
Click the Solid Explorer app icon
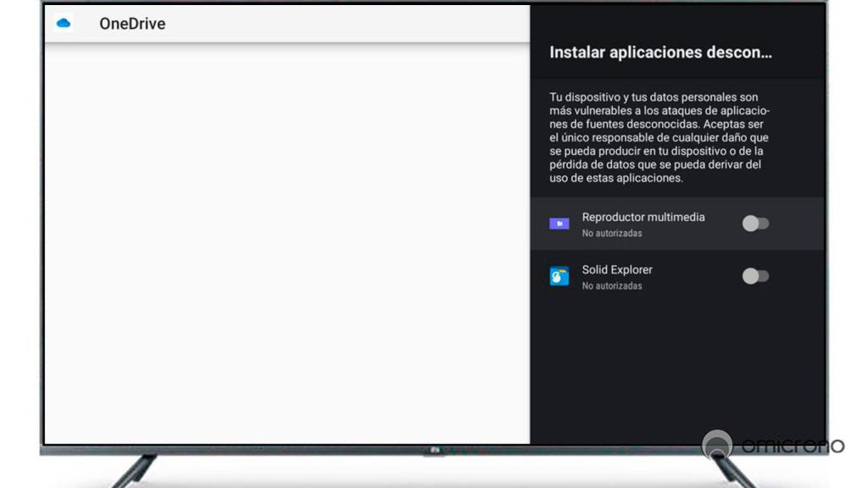point(559,276)
